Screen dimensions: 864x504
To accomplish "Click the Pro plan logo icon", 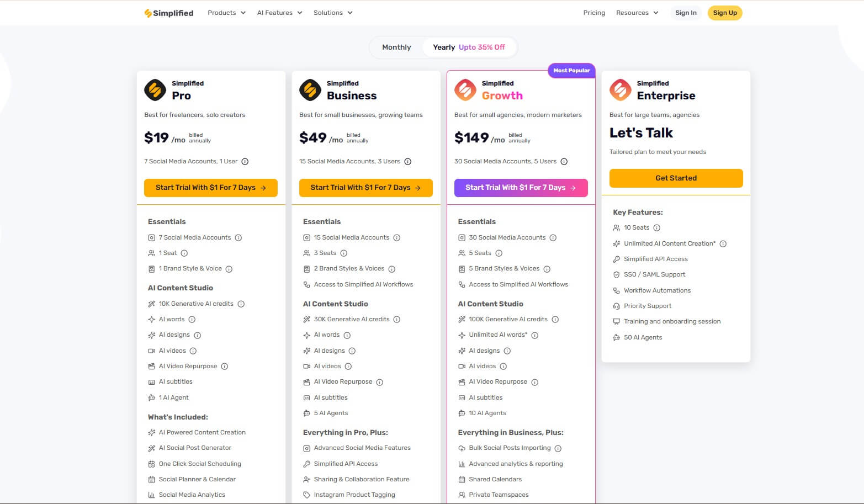I will coord(155,90).
